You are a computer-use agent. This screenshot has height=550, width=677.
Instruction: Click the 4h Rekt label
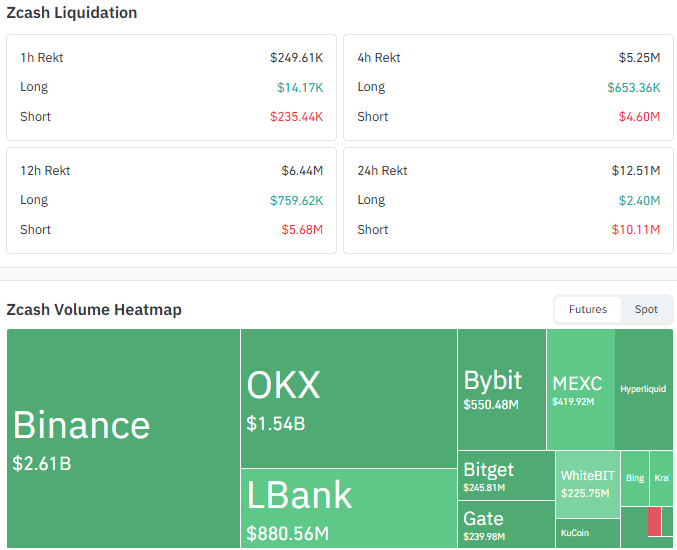point(379,57)
